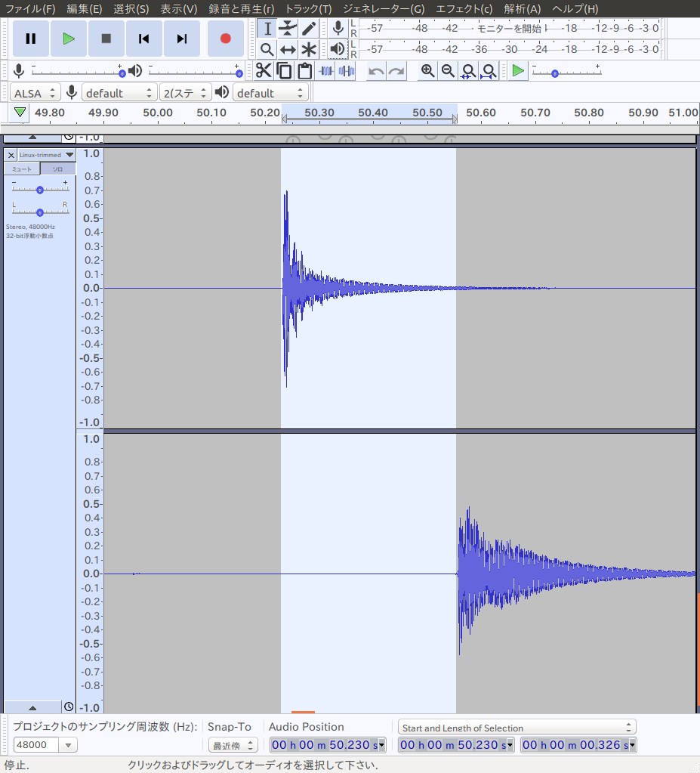Trim audio outside the selection
Viewport: 700px width, 773px height.
326,71
